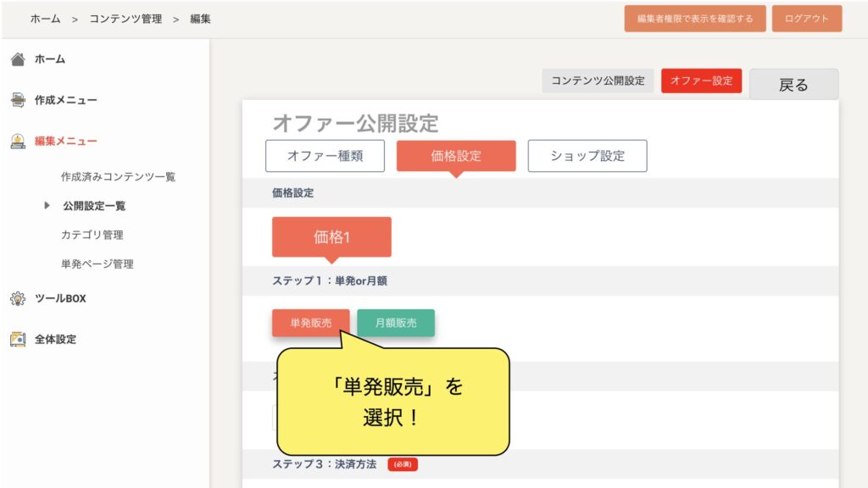Select 単発販売 sales type
Viewport: 868px width, 488px height.
[x=310, y=323]
